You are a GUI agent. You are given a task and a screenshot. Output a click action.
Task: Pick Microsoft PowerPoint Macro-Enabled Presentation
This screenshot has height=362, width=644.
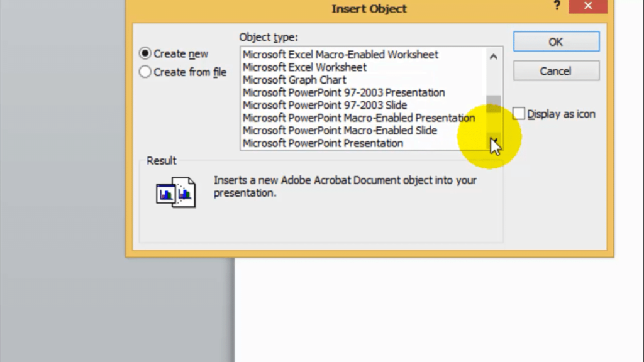pyautogui.click(x=358, y=118)
